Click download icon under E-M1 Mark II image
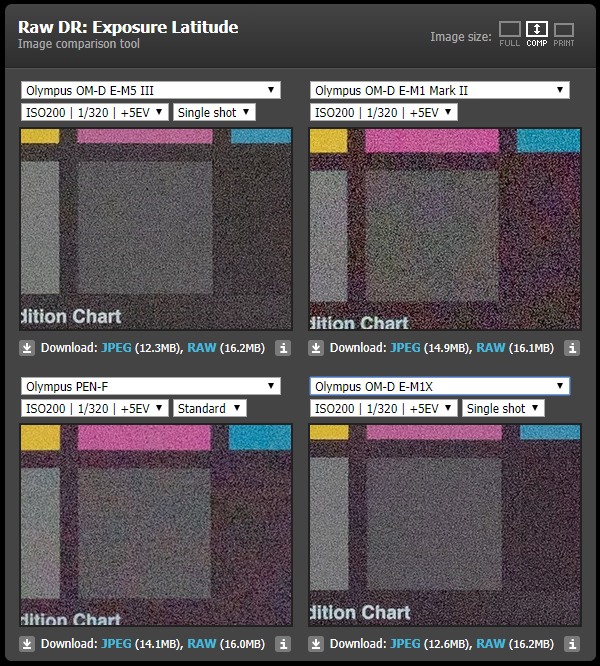The image size is (600, 666). [x=317, y=348]
